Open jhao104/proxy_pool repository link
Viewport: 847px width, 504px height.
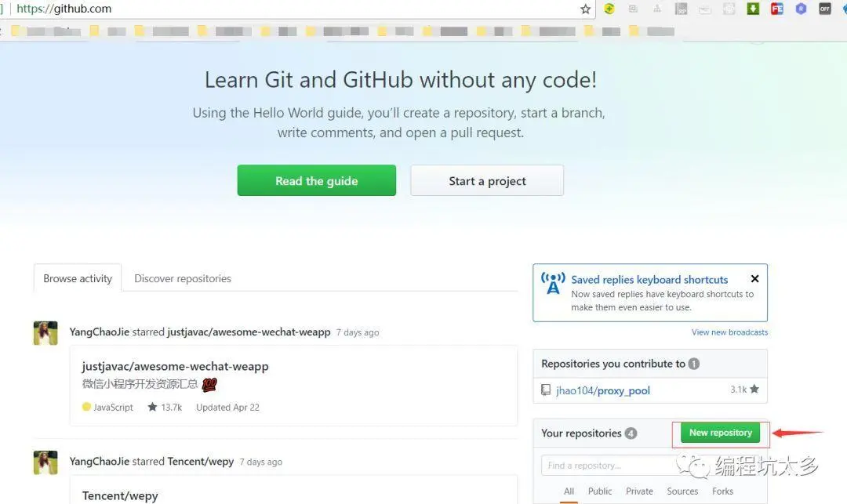point(603,390)
